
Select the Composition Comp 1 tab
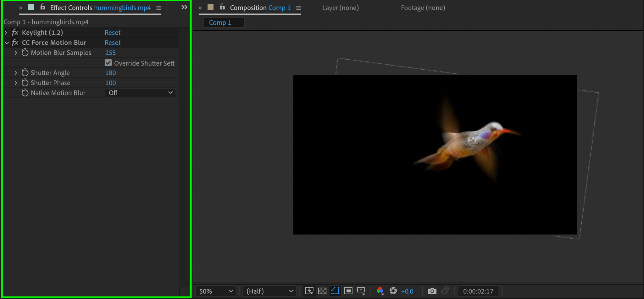pyautogui.click(x=260, y=8)
